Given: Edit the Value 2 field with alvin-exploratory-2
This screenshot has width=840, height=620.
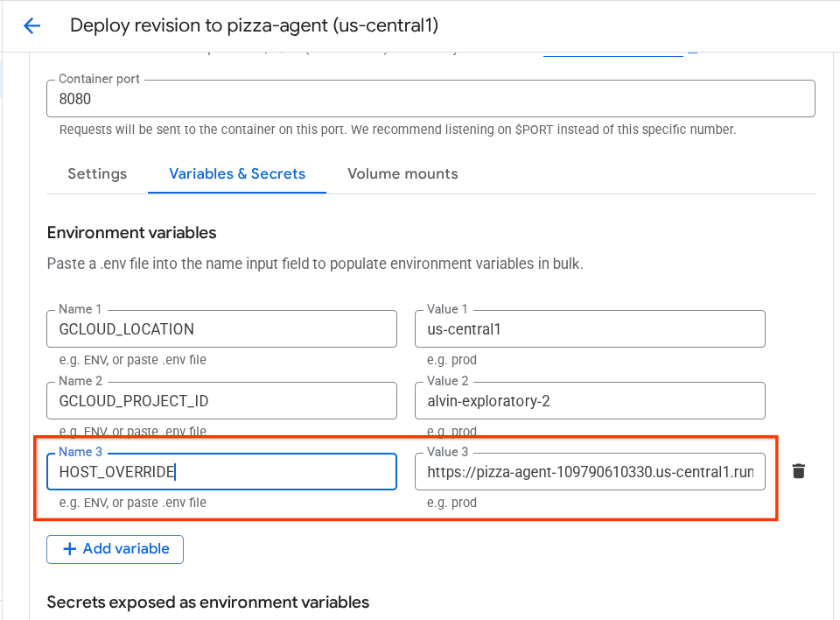Looking at the screenshot, I should 589,401.
